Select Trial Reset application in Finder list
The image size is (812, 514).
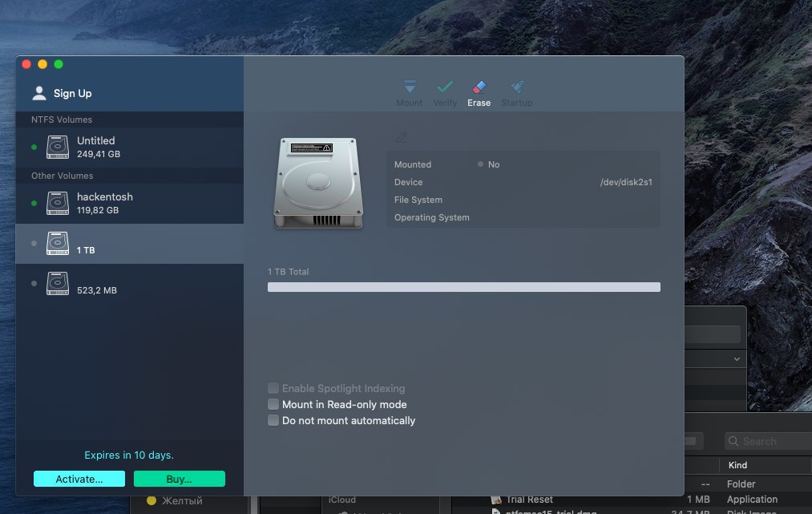(529, 500)
